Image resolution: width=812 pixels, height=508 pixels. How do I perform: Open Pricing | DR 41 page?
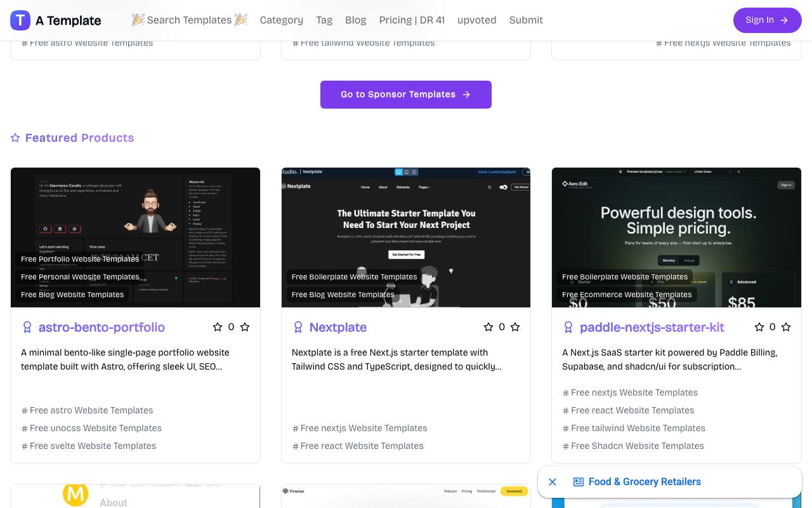tap(412, 20)
